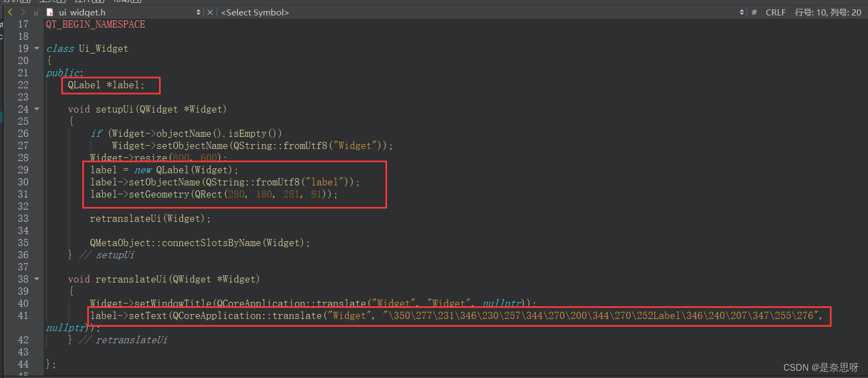Collapse retranslateUi fold arrow on line 38
The width and height of the screenshot is (868, 378).
pos(37,279)
